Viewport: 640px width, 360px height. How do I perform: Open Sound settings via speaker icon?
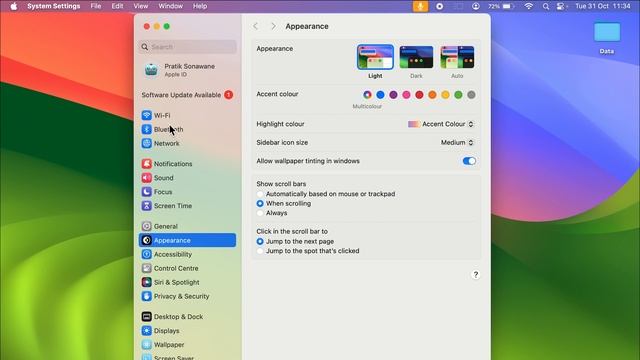[x=147, y=178]
